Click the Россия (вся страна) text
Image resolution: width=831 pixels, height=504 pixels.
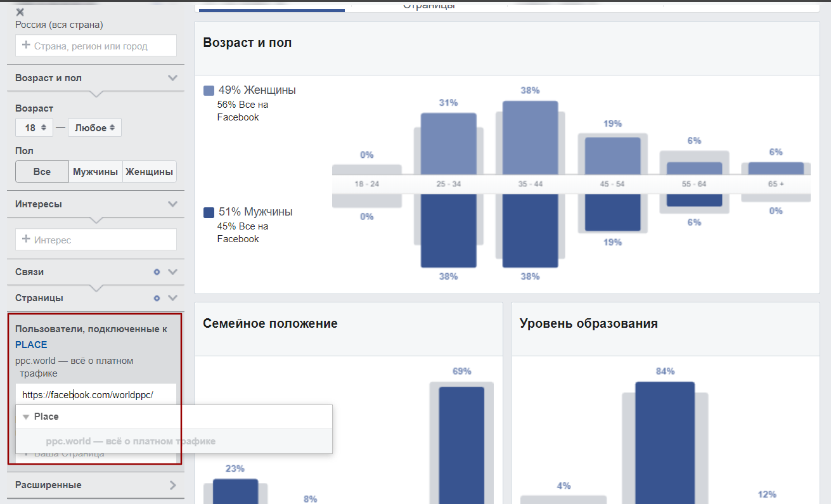(x=59, y=25)
